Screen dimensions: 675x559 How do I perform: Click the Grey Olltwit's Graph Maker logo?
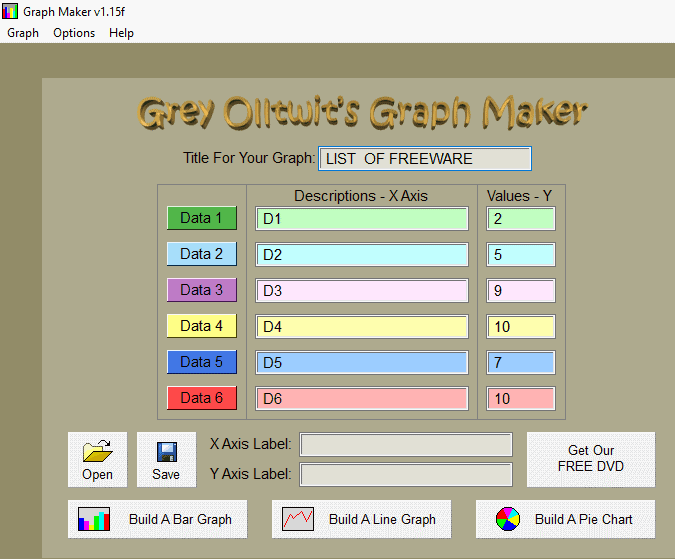coord(362,112)
